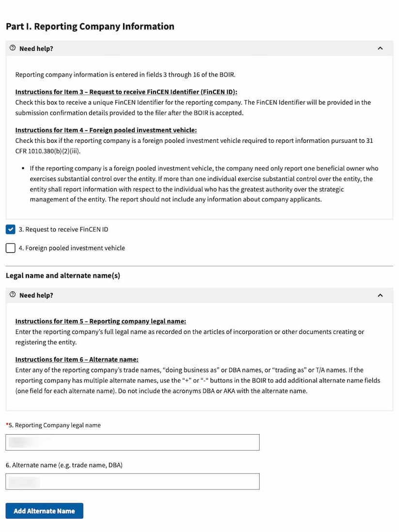This screenshot has height=532, width=399.
Task: Click the red asterisk next to item 5
Action: (7, 425)
